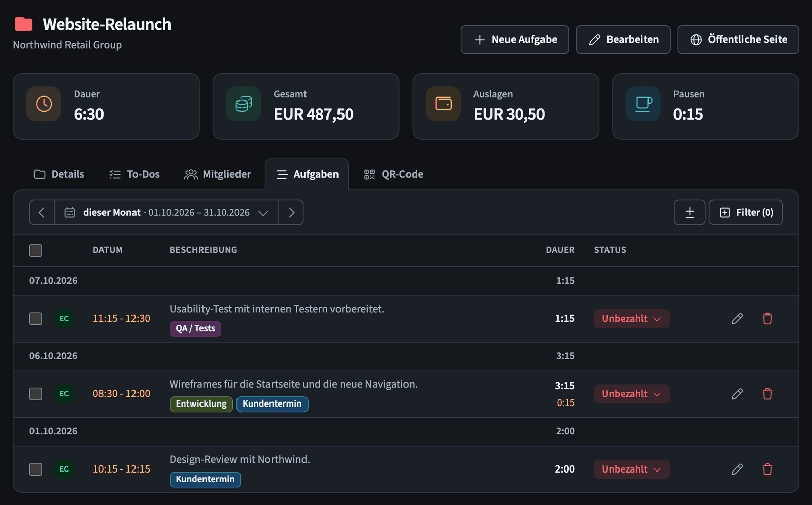This screenshot has width=812, height=505.
Task: Open the Öffentliche Seite button
Action: pyautogui.click(x=738, y=40)
